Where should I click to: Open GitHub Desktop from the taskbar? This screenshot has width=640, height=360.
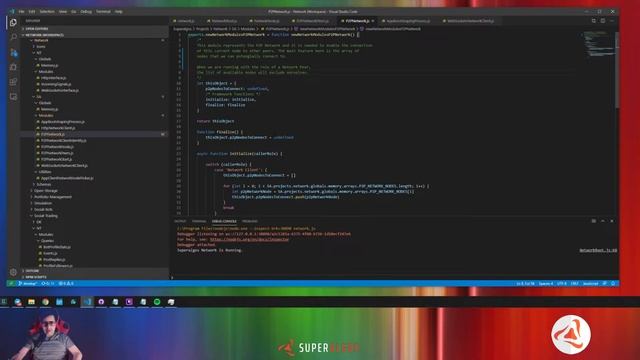click(x=101, y=302)
